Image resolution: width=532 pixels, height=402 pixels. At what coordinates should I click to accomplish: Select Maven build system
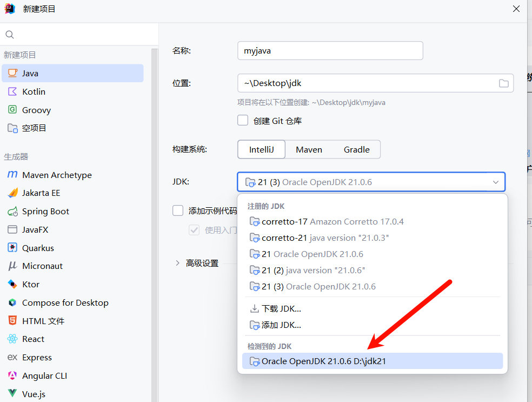click(309, 149)
